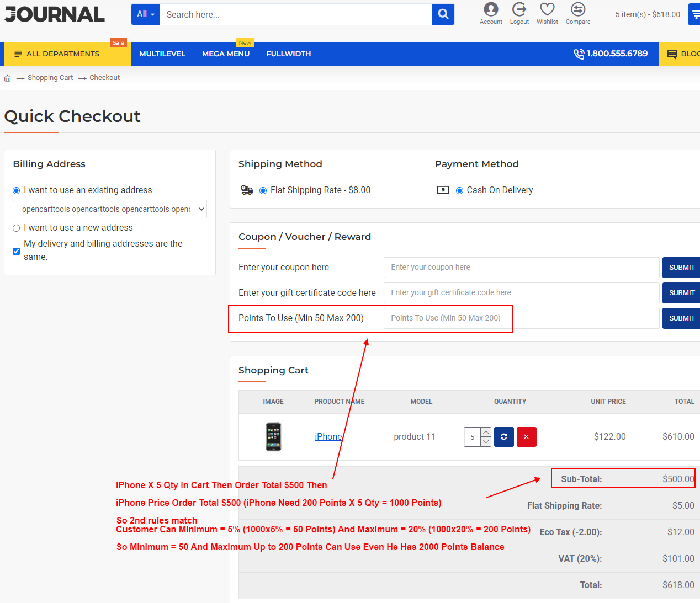The width and height of the screenshot is (700, 603).
Task: Open the Account icon
Action: coord(491,10)
